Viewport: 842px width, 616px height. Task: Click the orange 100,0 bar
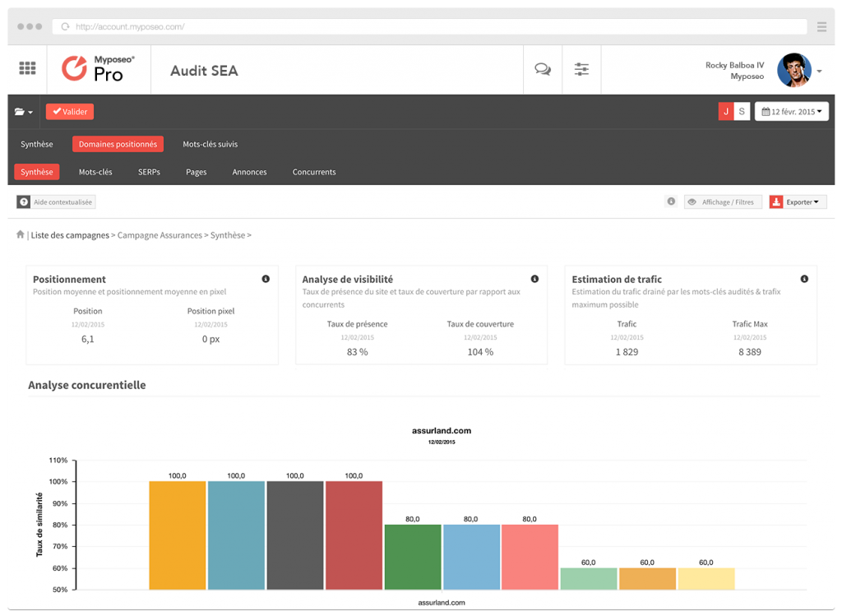point(178,535)
